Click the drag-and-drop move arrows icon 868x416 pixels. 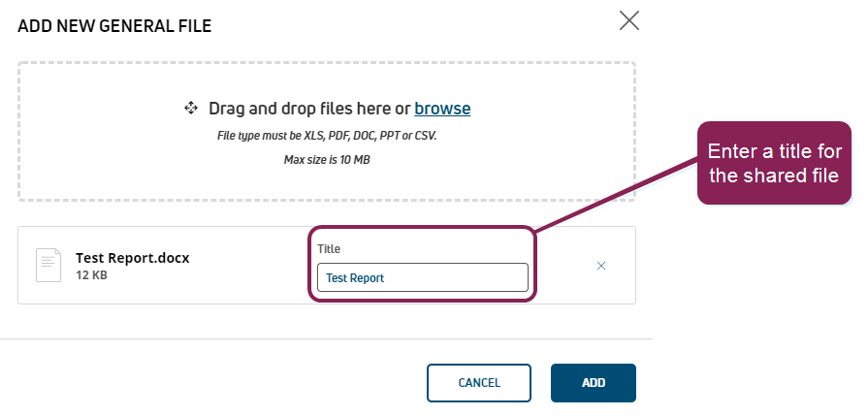pos(191,109)
